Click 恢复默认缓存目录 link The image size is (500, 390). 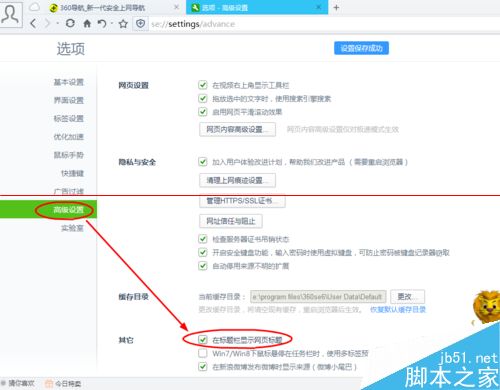398,310
